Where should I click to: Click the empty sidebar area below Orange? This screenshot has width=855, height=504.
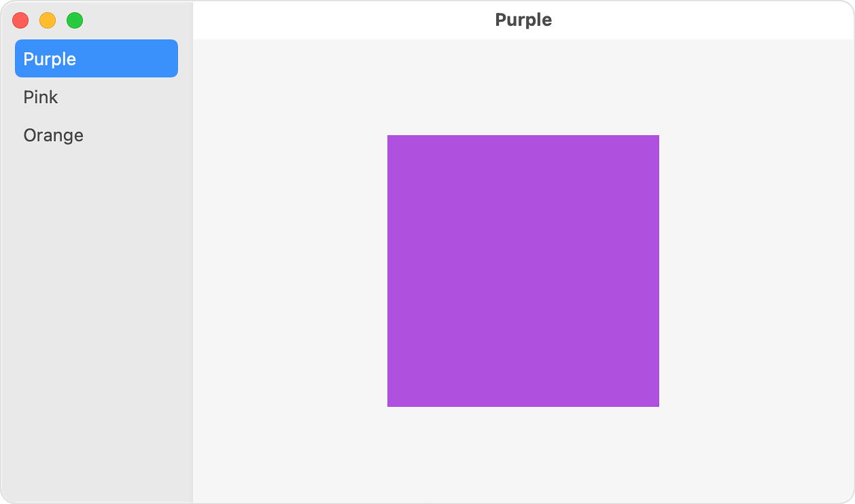point(97,326)
